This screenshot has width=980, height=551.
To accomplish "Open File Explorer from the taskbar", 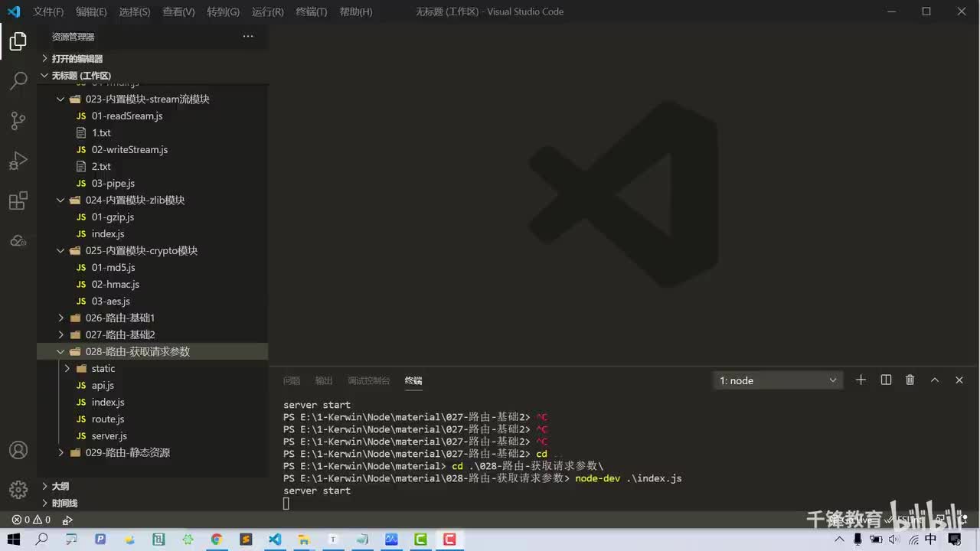I will pos(304,540).
